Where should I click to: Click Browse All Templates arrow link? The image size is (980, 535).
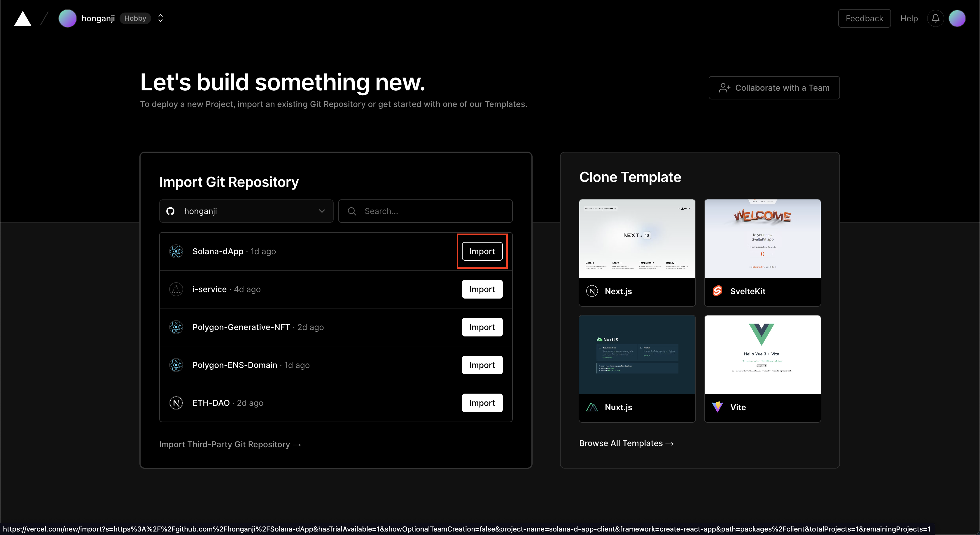[626, 443]
